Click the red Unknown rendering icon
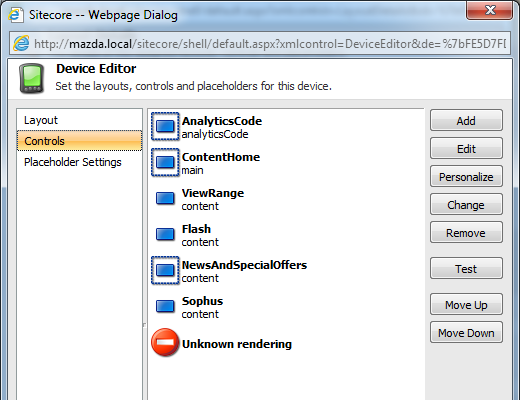Image resolution: width=520 pixels, height=400 pixels. 165,342
